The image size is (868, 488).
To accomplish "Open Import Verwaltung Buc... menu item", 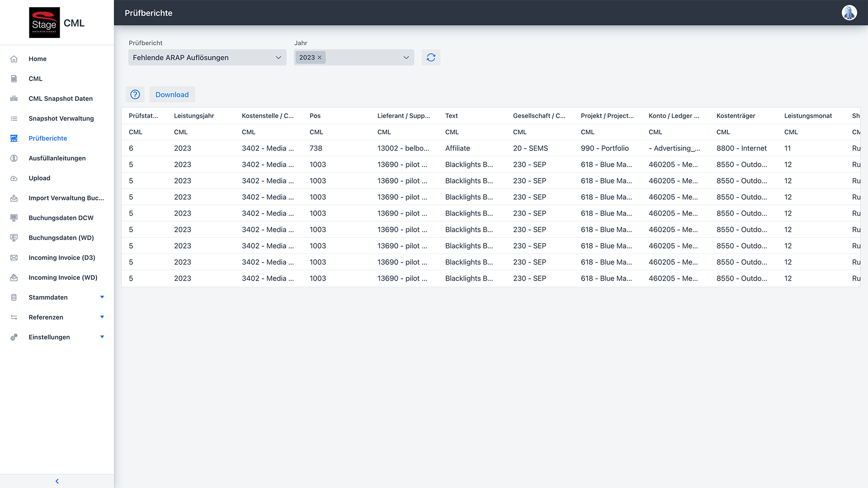I will coord(66,198).
